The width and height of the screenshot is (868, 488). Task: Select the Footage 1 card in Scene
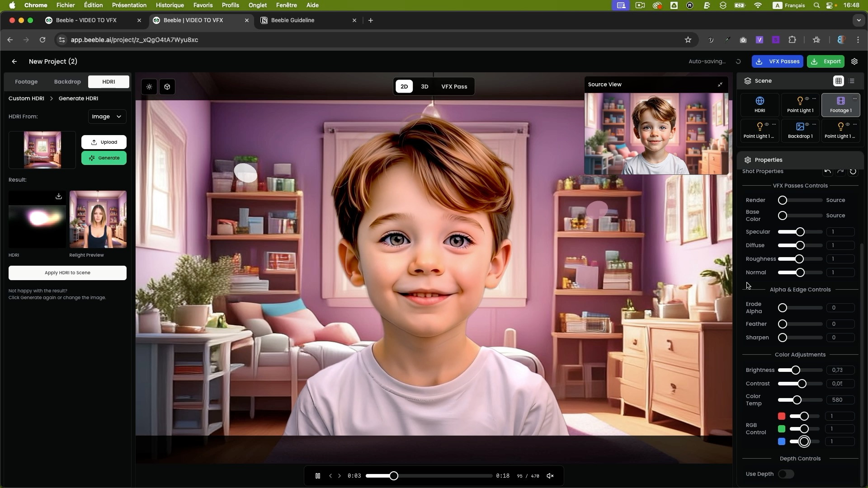pyautogui.click(x=841, y=105)
